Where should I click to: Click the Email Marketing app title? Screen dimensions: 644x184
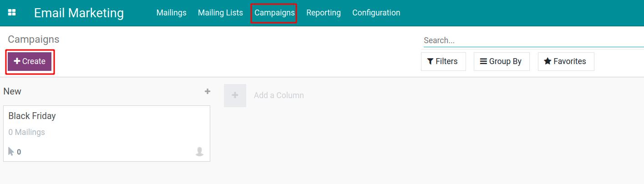79,13
